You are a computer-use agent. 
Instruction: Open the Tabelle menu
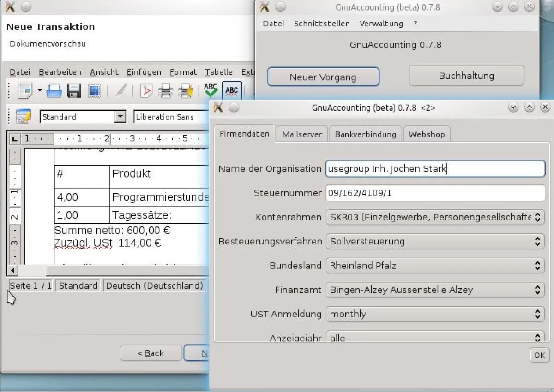point(218,72)
